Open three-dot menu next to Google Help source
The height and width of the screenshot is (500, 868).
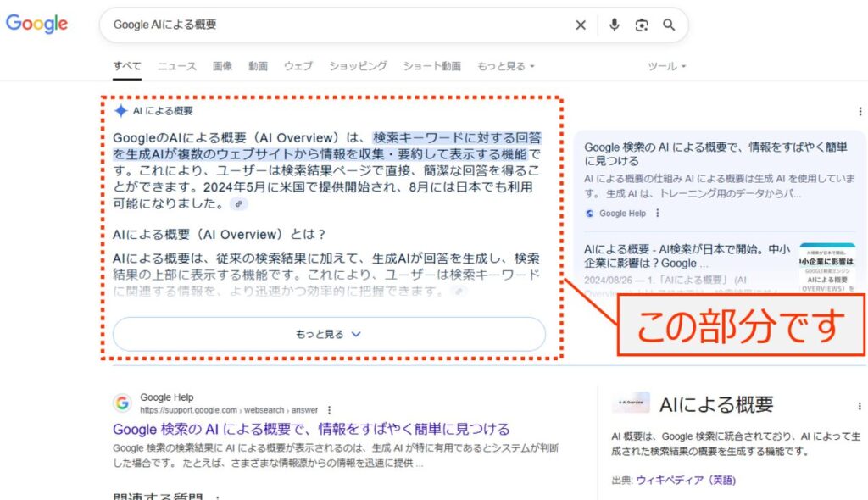[657, 214]
